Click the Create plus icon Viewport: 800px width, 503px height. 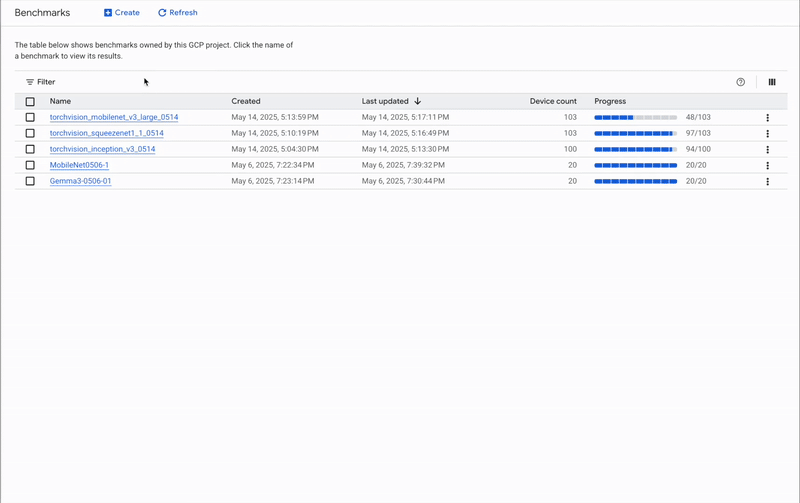tap(108, 13)
